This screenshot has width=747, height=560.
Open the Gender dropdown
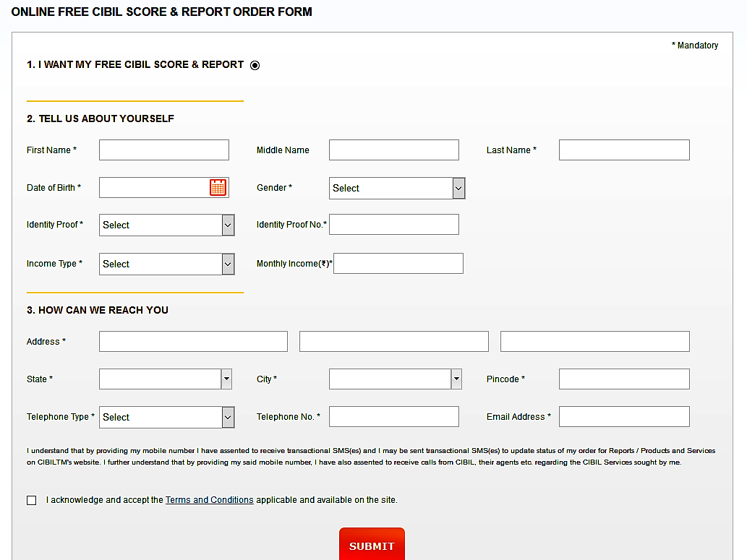coord(397,188)
